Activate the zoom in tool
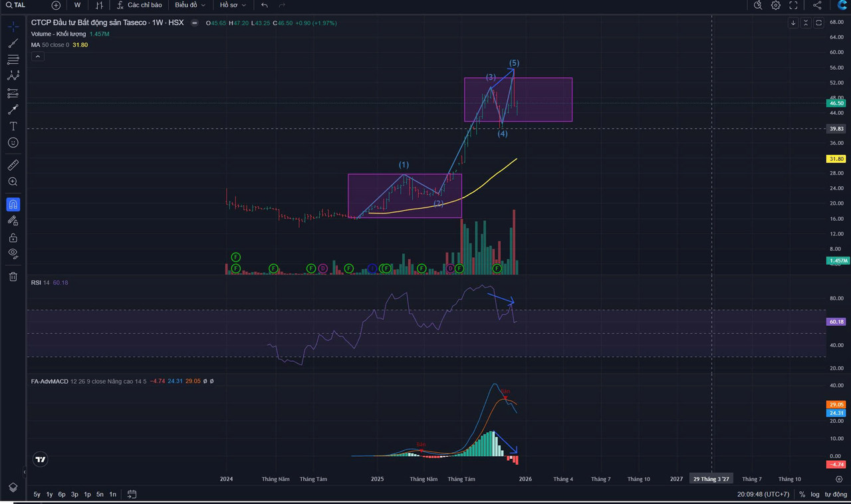Screen dimensions: 851x504 13,182
